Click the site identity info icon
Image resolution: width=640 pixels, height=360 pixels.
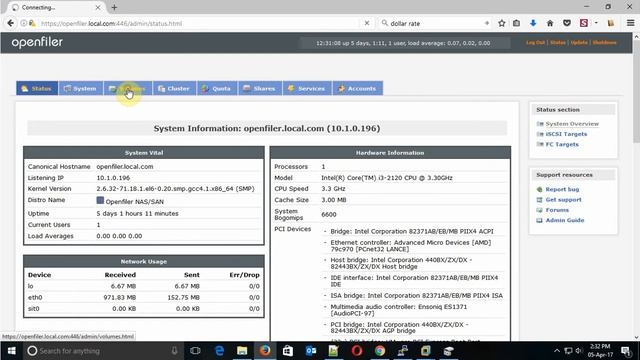(24, 23)
